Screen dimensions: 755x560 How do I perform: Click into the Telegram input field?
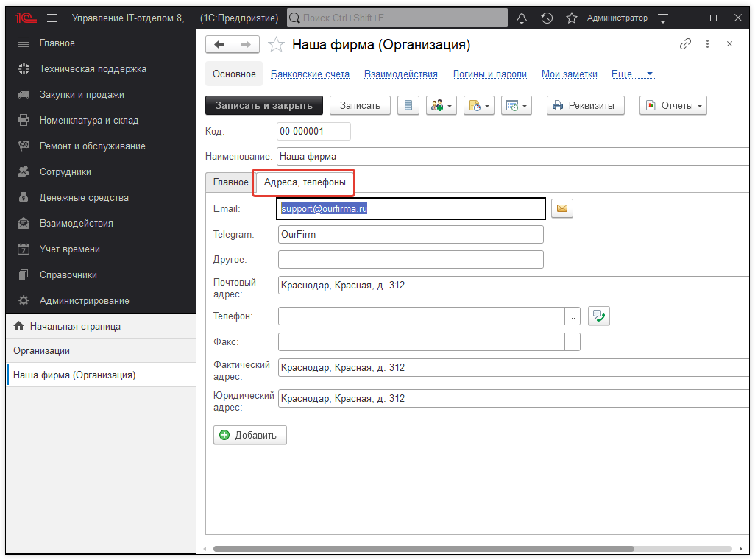pos(411,235)
